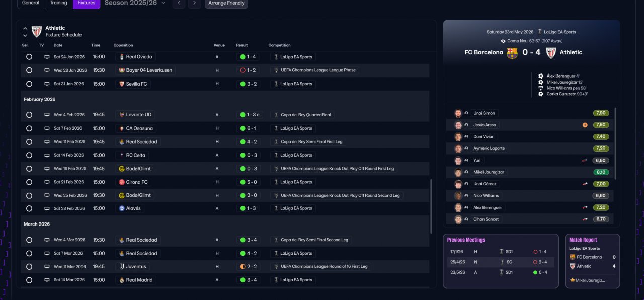The height and width of the screenshot is (300, 644).
Task: Select the Real Madrid fixture radio button
Action: (29, 280)
